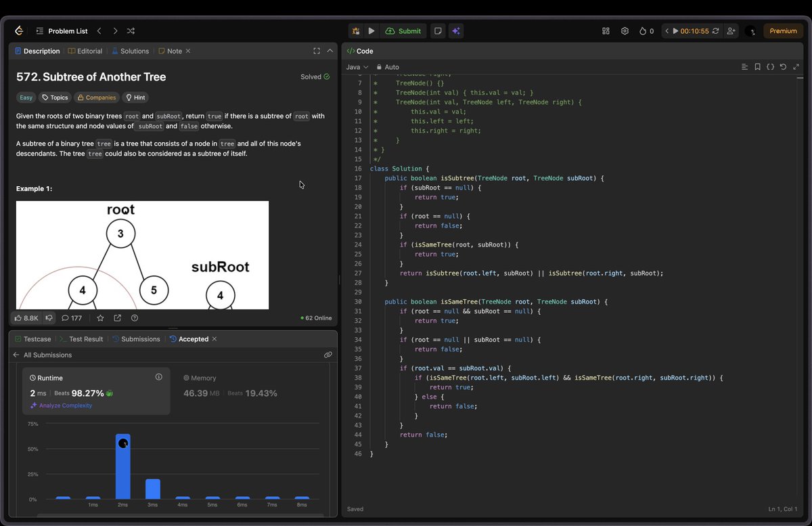
Task: Open the settings gear icon
Action: 625,31
